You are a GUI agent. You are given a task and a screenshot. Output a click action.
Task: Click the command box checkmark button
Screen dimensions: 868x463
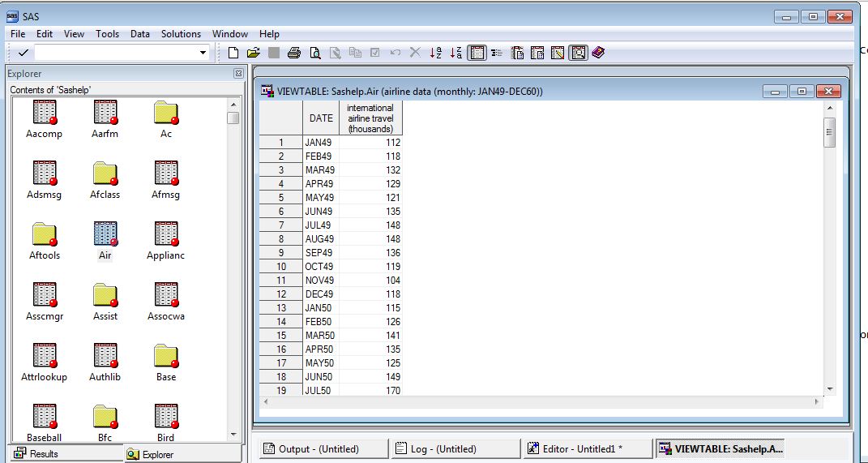pos(23,53)
